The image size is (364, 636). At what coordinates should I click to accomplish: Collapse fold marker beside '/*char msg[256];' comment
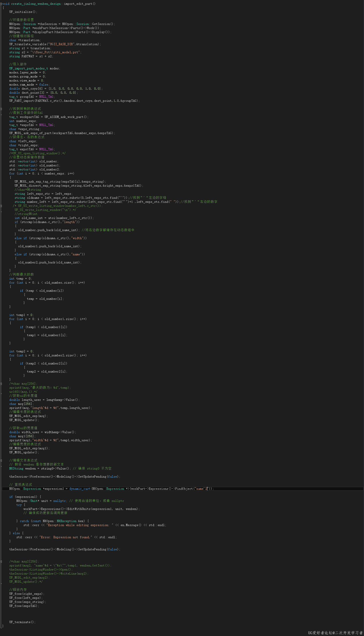[x=1, y=384]
